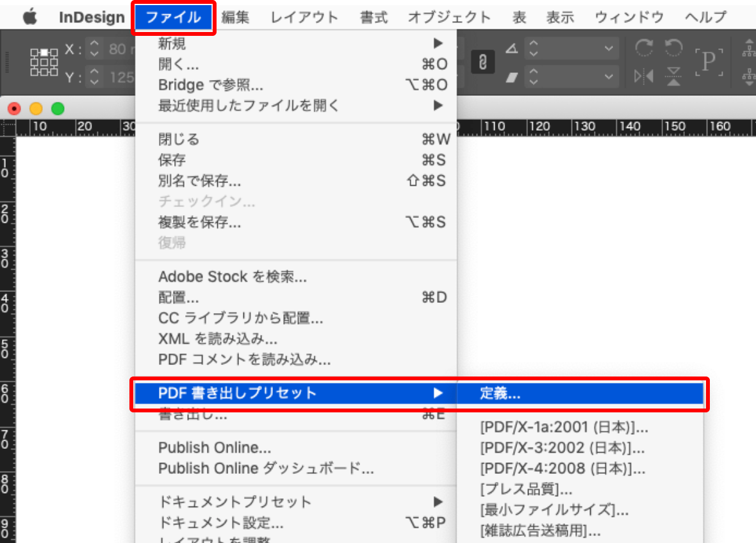Open the shear angle dropdown
The width and height of the screenshot is (756, 543).
click(x=609, y=77)
